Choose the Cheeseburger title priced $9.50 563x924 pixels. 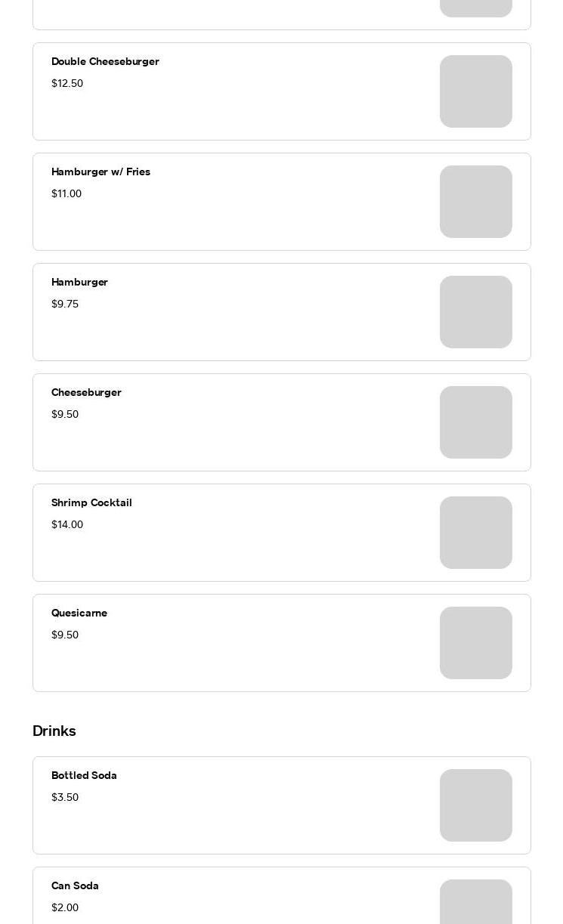(86, 392)
